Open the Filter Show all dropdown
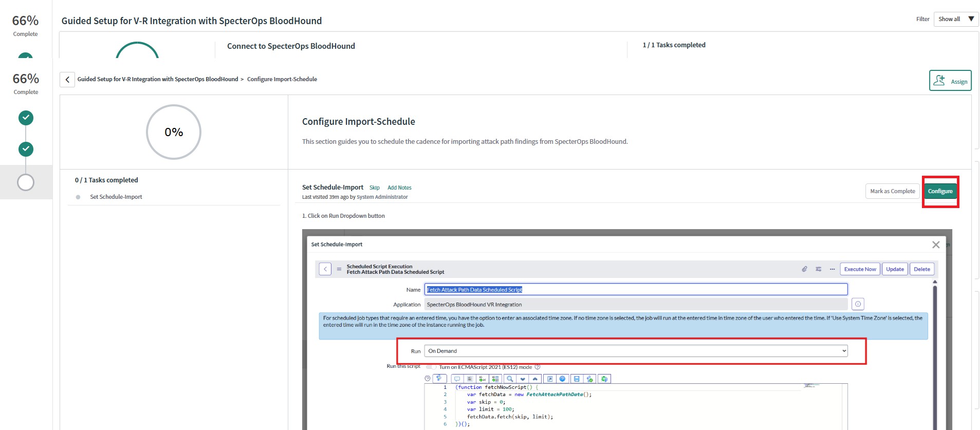The image size is (980, 430). pos(955,19)
